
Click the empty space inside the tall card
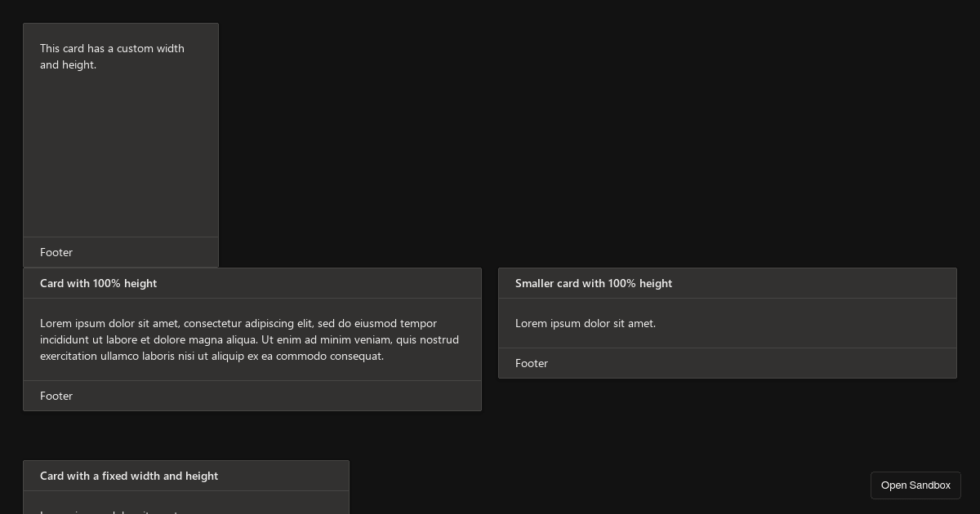121,163
